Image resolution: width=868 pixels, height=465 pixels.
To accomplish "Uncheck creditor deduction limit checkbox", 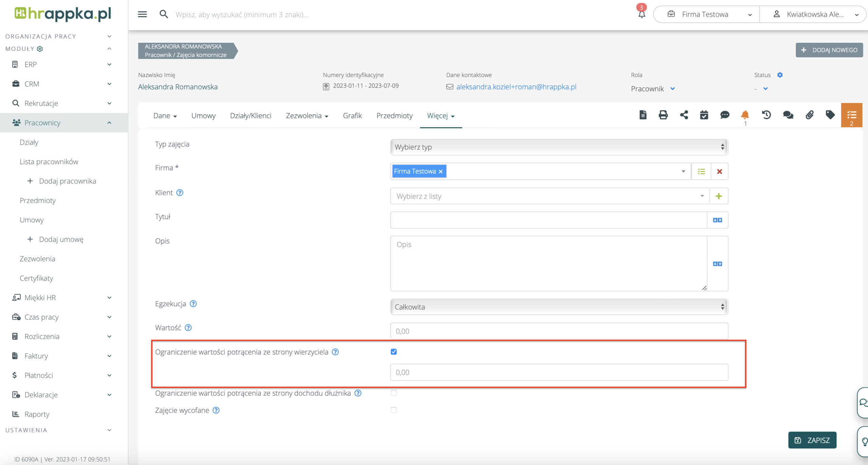I will (394, 352).
